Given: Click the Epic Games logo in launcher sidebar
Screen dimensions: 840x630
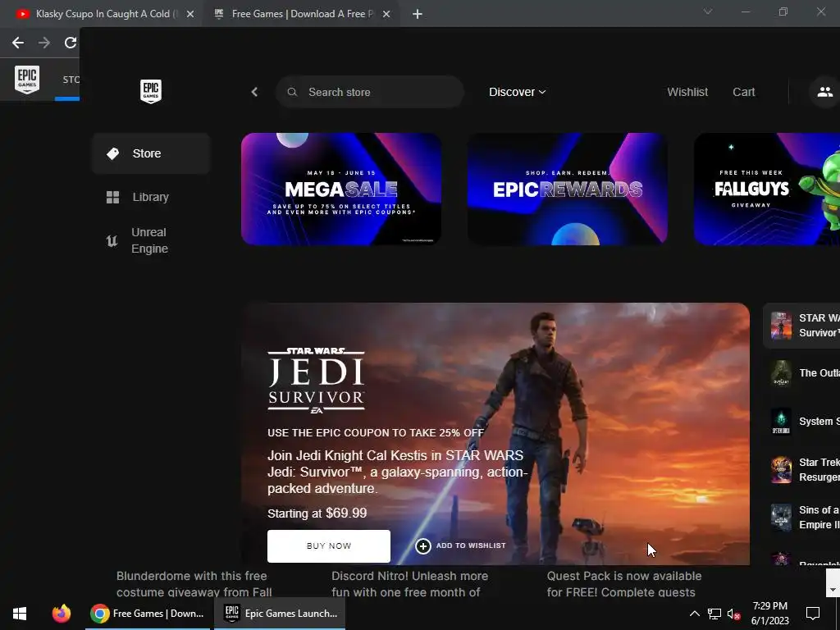Looking at the screenshot, I should [151, 92].
